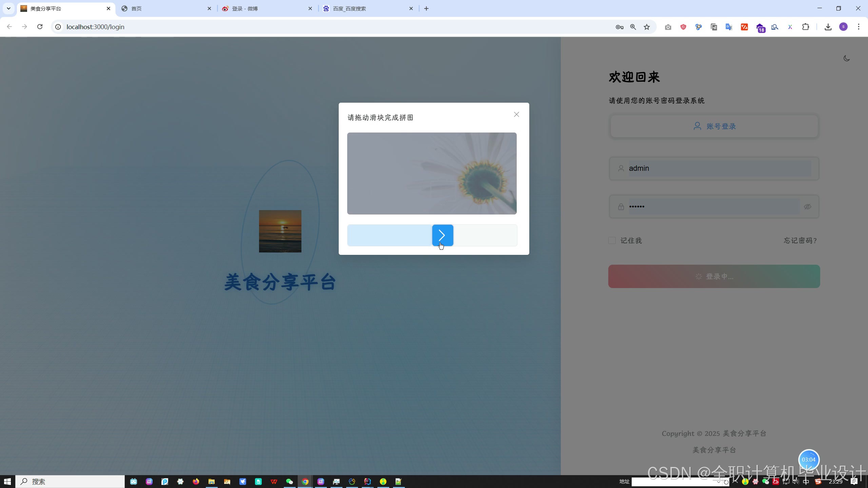
Task: Click the blue slider arrow handle
Action: (442, 235)
